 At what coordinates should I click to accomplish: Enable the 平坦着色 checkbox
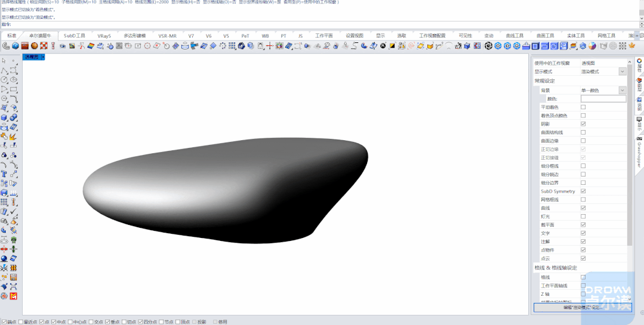[x=583, y=107]
